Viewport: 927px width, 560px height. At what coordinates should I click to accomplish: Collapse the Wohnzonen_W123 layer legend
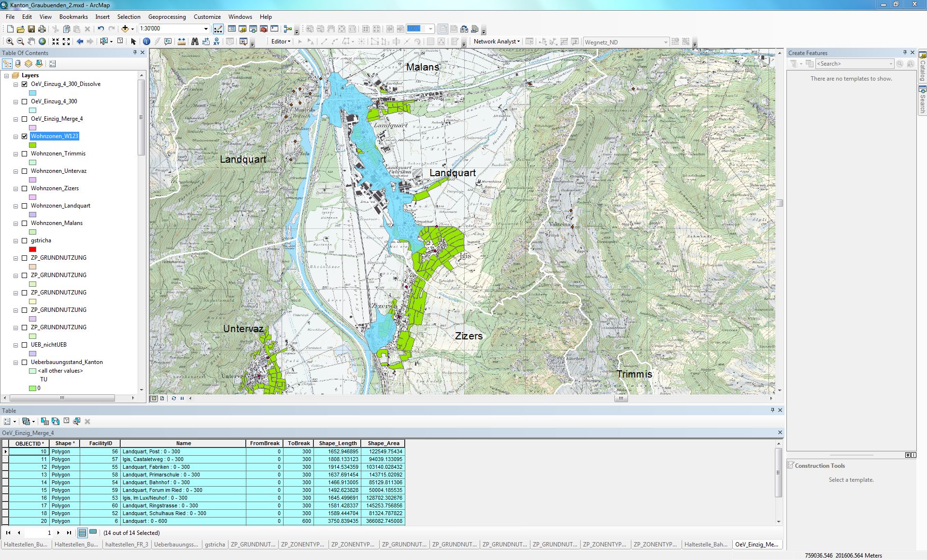point(16,137)
